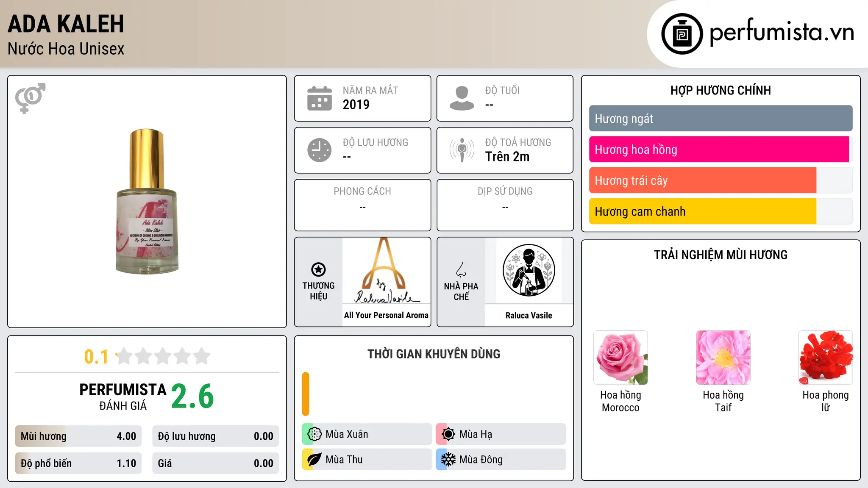Open the Ada Kaleh perfume bottle image
Viewport: 868px width, 488px height.
pyautogui.click(x=147, y=202)
